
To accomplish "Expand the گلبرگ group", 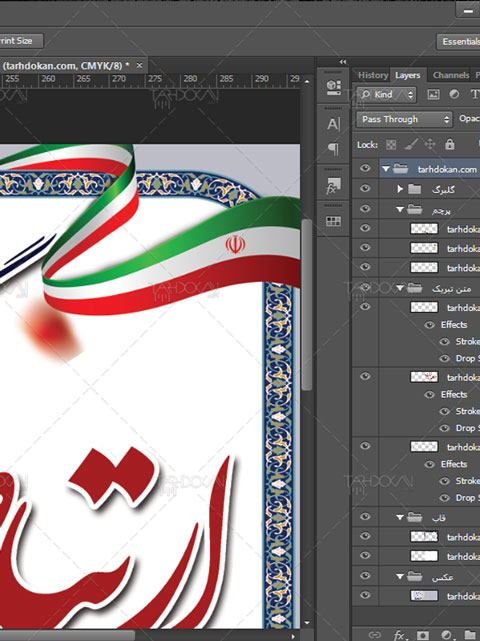I will click(x=400, y=189).
